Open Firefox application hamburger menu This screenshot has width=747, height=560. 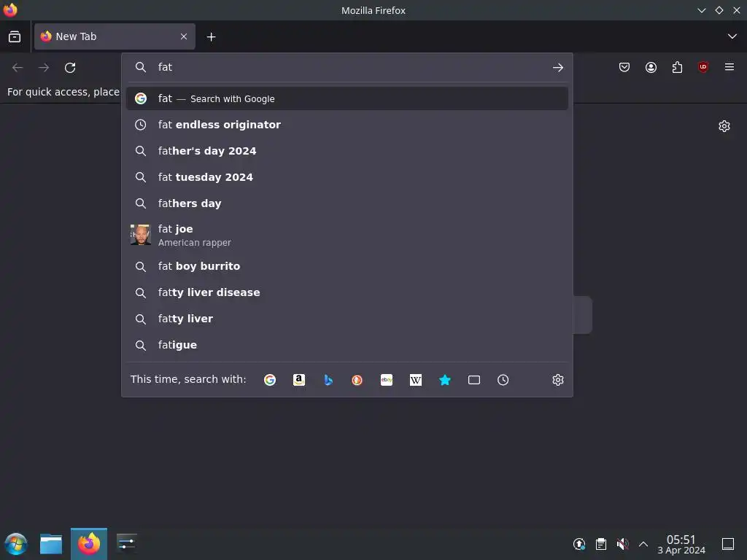[729, 67]
